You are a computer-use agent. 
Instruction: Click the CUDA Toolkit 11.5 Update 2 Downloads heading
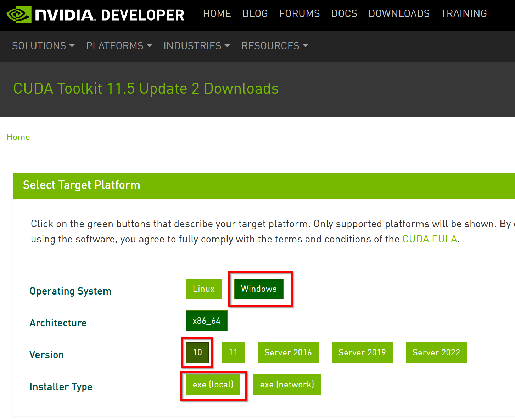146,89
